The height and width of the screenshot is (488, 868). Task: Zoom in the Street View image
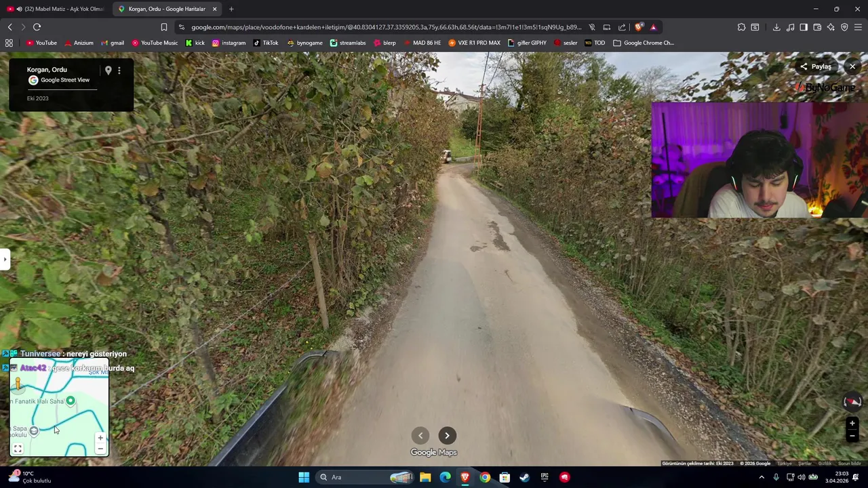pyautogui.click(x=852, y=424)
